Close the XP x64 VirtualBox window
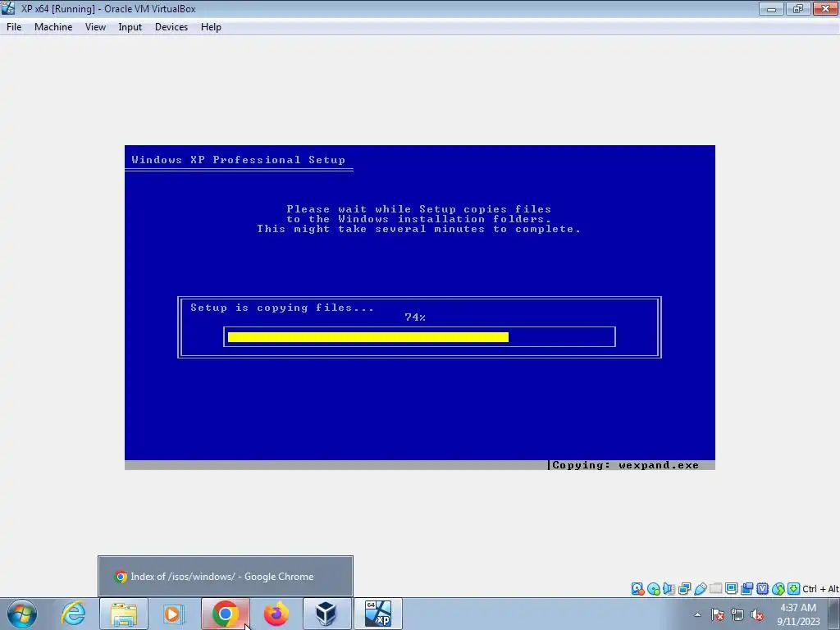The width and height of the screenshot is (840, 630). point(825,8)
